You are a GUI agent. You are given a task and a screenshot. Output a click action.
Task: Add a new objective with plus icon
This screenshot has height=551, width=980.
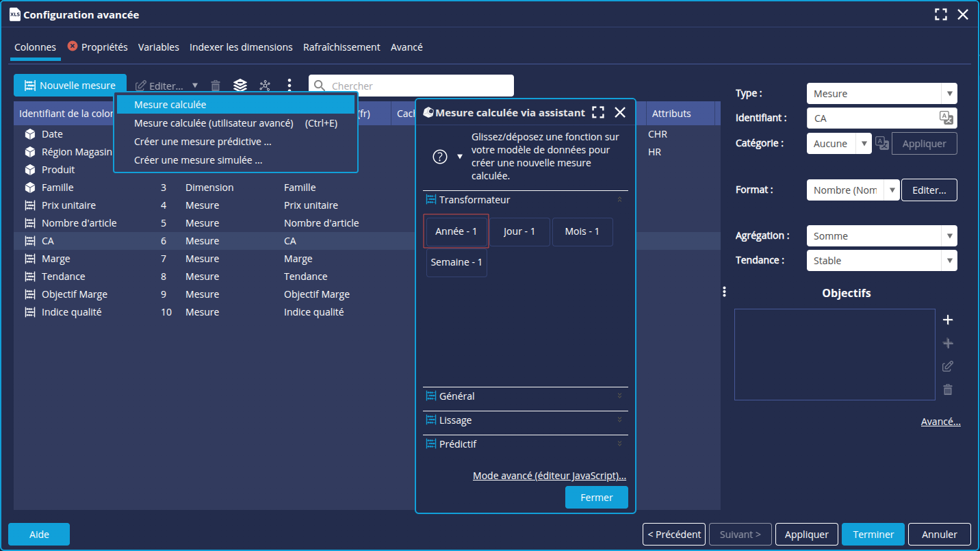pyautogui.click(x=948, y=320)
